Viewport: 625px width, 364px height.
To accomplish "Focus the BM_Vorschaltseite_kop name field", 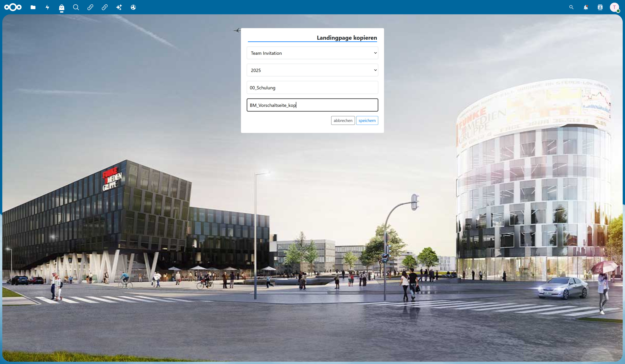I will click(x=312, y=105).
